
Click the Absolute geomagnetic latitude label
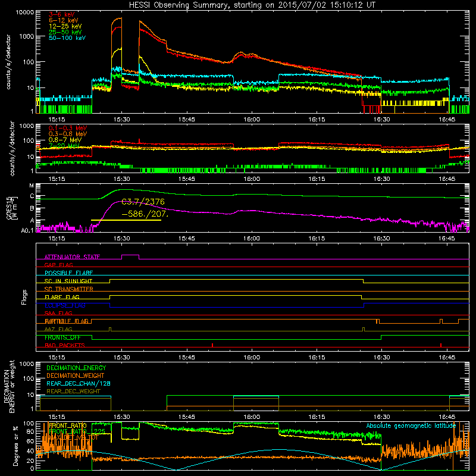tap(411, 426)
